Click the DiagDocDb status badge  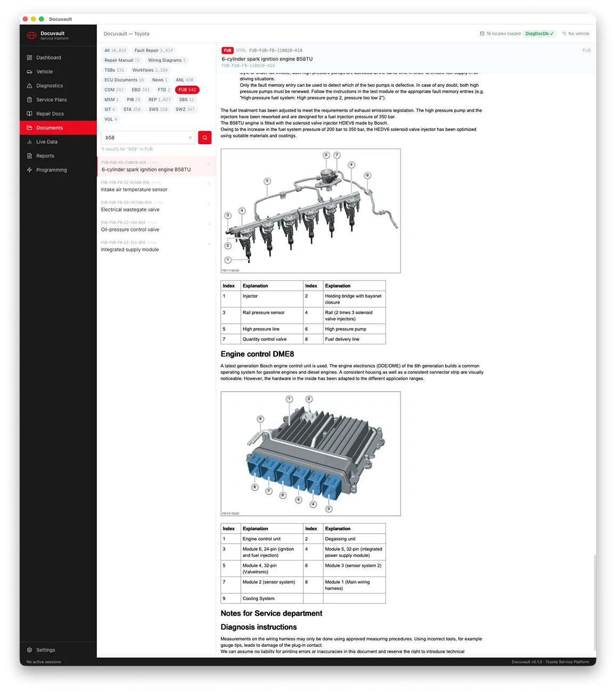pyautogui.click(x=539, y=34)
